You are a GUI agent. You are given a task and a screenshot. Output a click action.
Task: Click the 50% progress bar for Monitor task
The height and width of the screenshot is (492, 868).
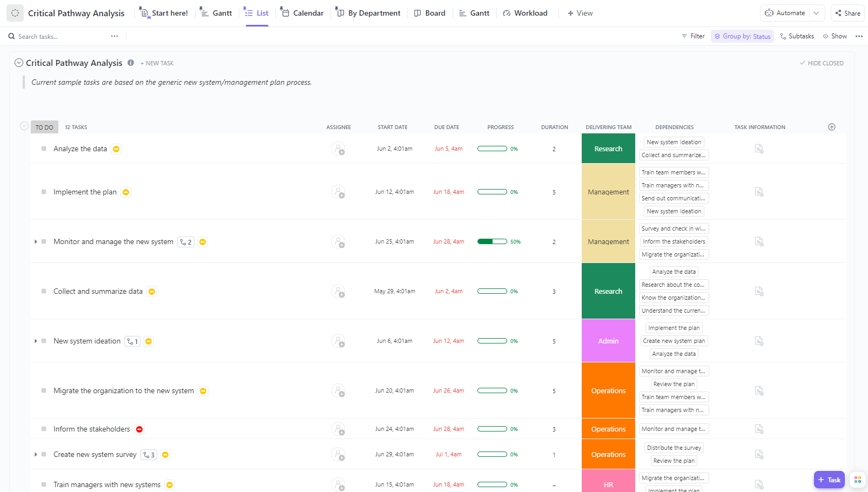[x=492, y=242]
